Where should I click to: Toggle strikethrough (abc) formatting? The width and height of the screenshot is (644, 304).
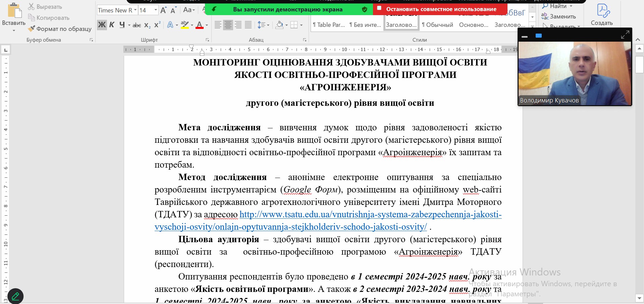(137, 25)
